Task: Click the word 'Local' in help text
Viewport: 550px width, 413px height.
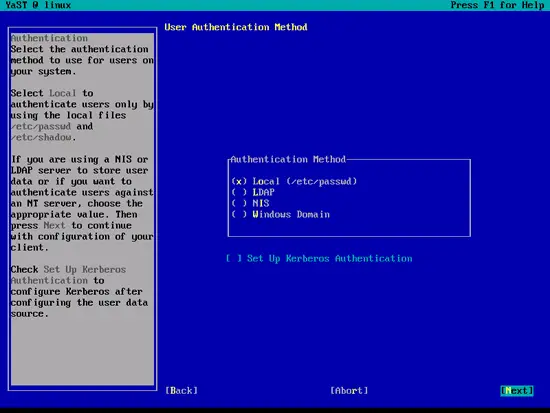Action: click(x=62, y=93)
